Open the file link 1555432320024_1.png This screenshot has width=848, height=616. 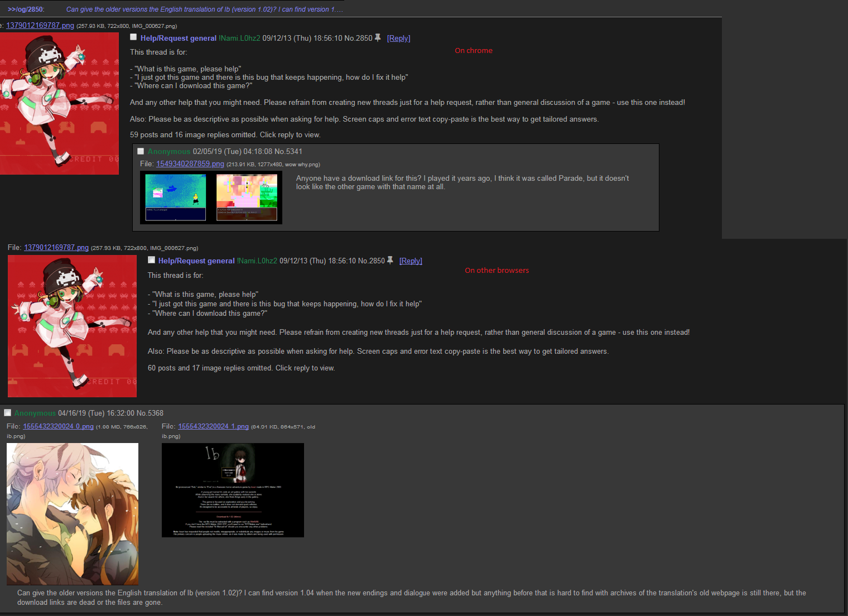pos(213,426)
